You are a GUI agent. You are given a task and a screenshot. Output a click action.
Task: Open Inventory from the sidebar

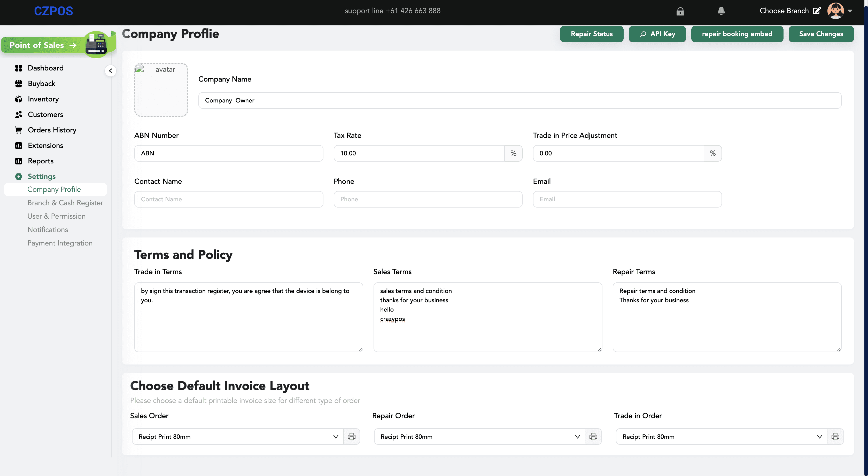tap(43, 99)
